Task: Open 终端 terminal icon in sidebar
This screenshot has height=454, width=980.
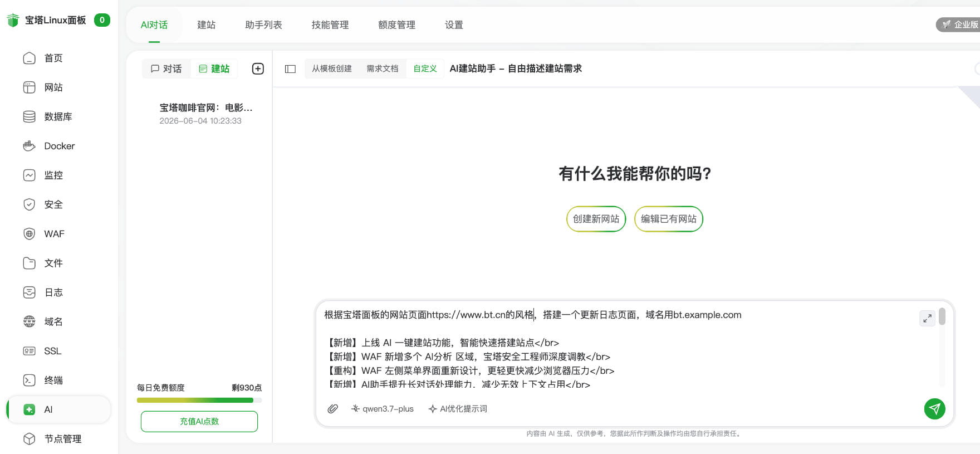Action: click(x=30, y=380)
